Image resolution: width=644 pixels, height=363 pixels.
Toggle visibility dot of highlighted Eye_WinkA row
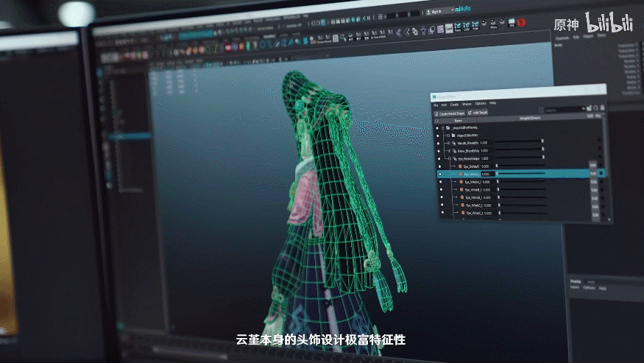click(x=440, y=175)
